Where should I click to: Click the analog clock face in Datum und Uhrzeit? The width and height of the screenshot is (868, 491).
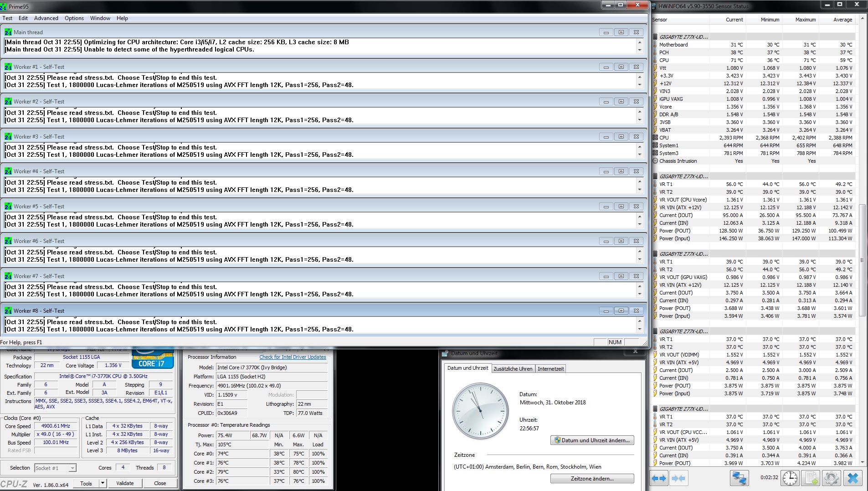point(480,411)
